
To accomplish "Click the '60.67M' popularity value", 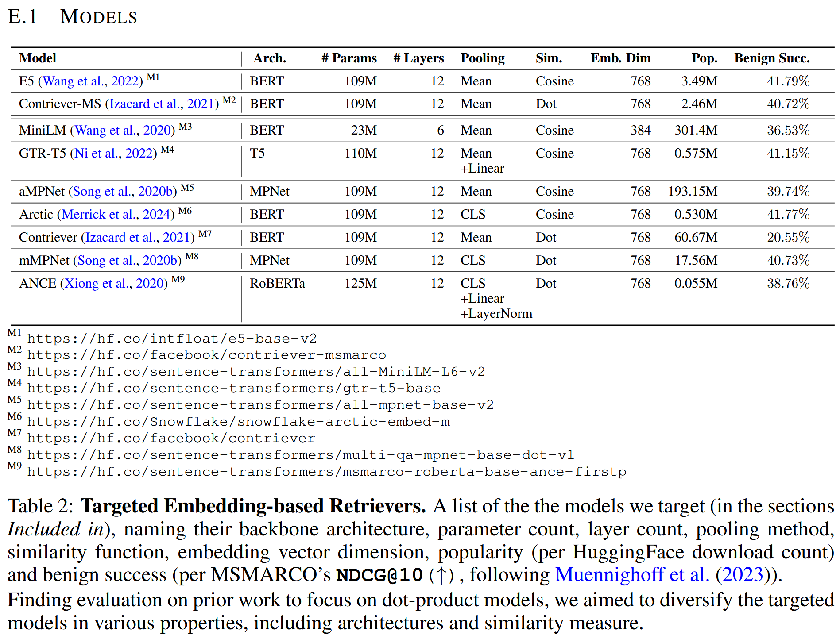I will tap(696, 238).
